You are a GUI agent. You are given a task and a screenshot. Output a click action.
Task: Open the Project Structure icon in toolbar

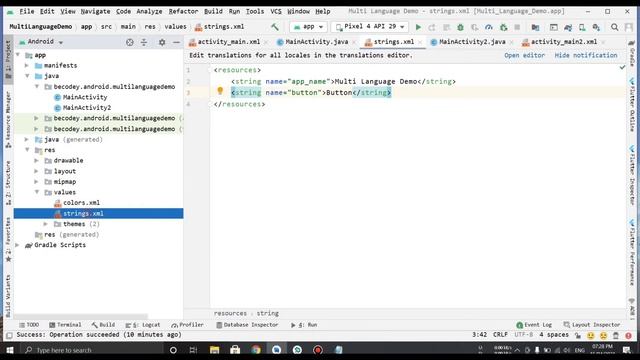pos(535,27)
